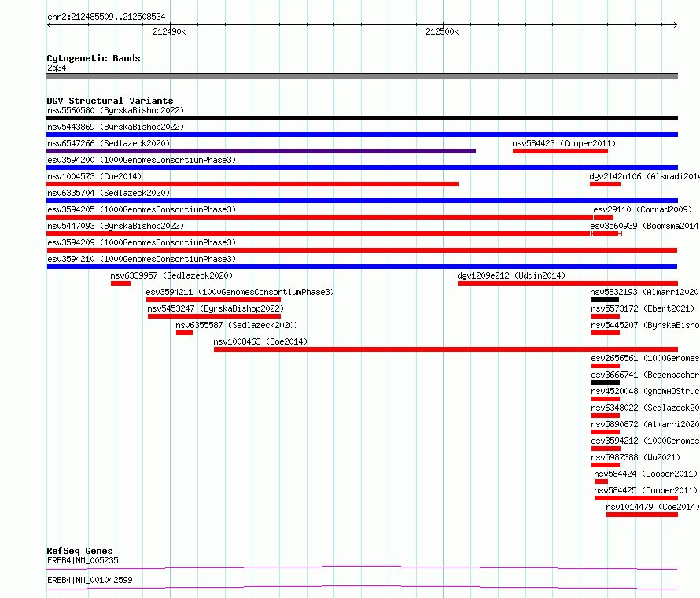Click the gray 2q34 cytogenetic band bar
700x598 pixels.
[x=362, y=76]
